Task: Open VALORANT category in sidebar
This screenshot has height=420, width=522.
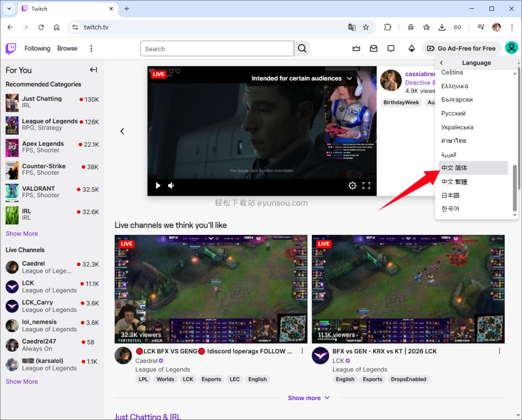Action: (53, 192)
